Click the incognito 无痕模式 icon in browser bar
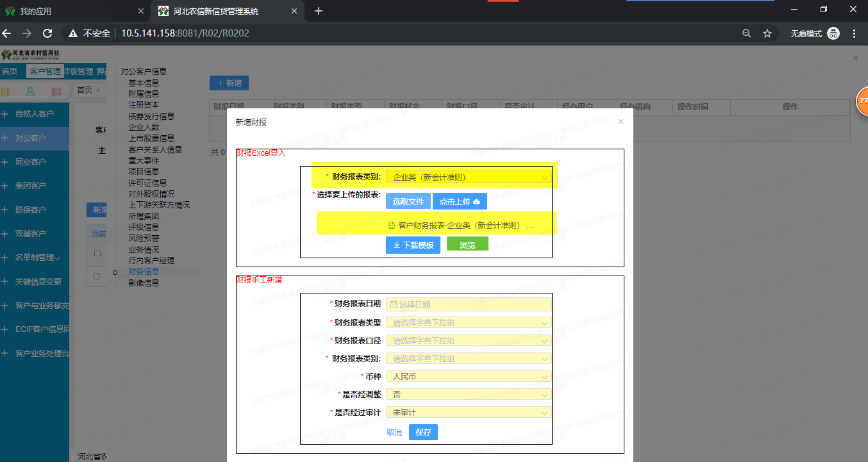This screenshot has width=868, height=462. (x=833, y=33)
